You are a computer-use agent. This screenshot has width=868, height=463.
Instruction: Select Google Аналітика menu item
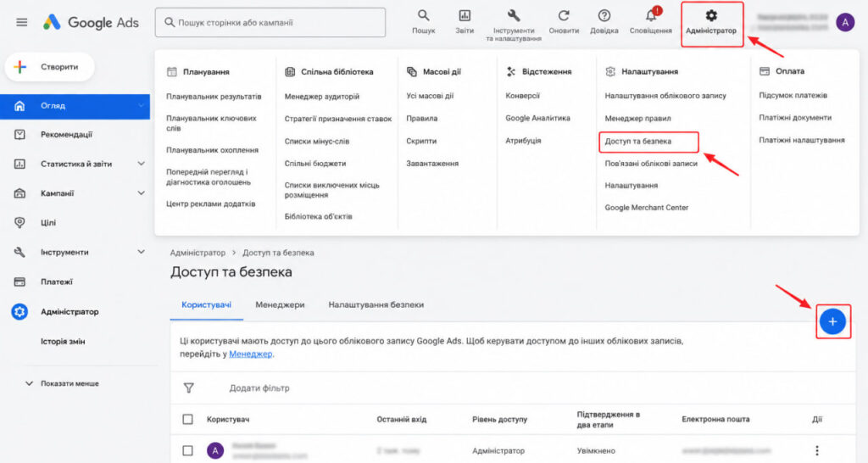537,118
